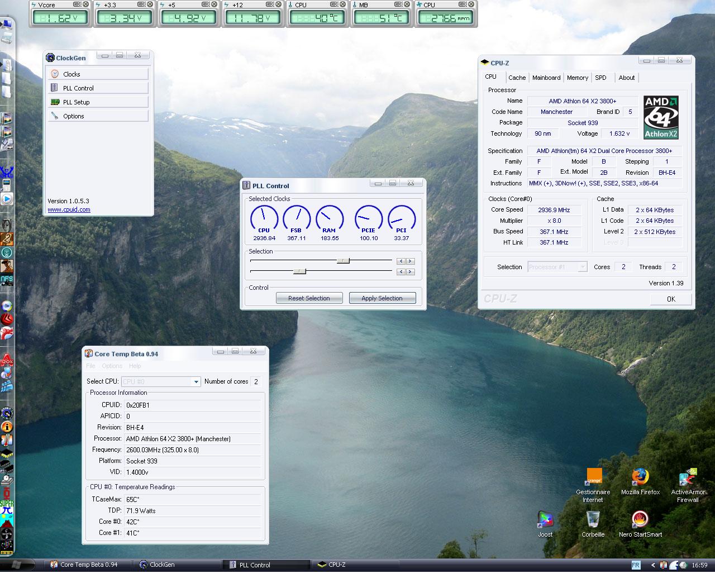Open Options in the ClockGen window
Viewport: 715px width, 588px height.
point(97,116)
